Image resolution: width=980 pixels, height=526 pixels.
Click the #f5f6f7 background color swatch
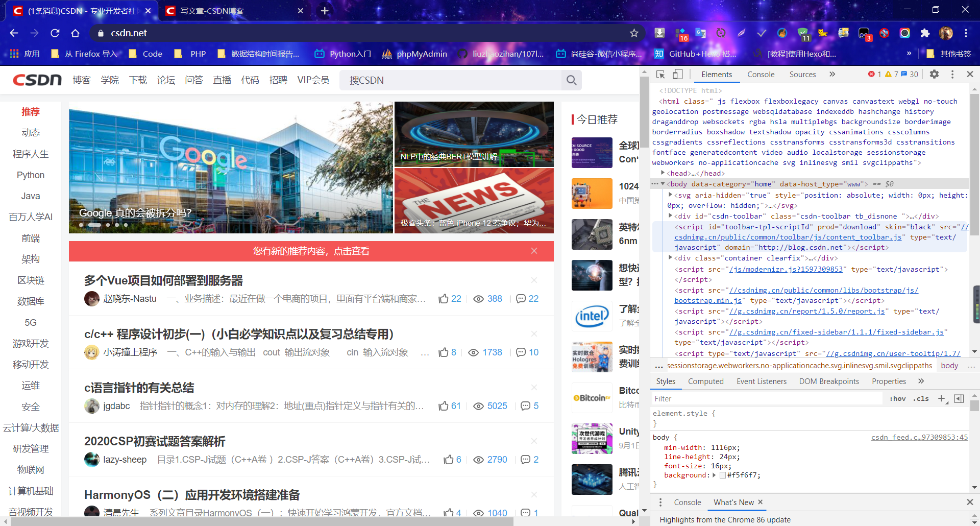(x=723, y=475)
